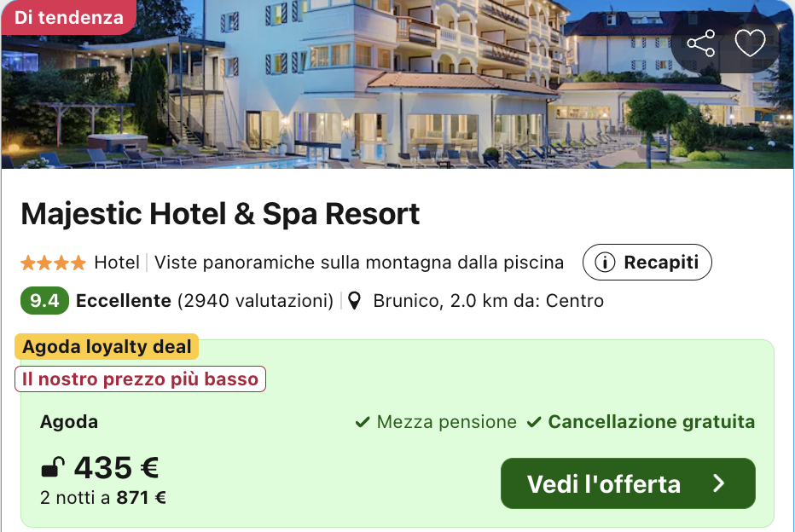Click the 435 € price
795x532 pixels.
click(x=116, y=467)
